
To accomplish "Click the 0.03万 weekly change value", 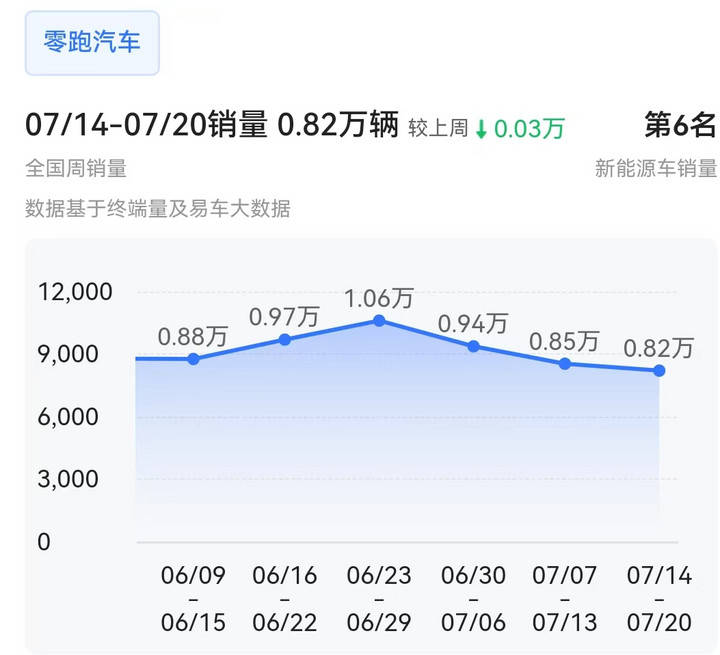I will pyautogui.click(x=529, y=129).
